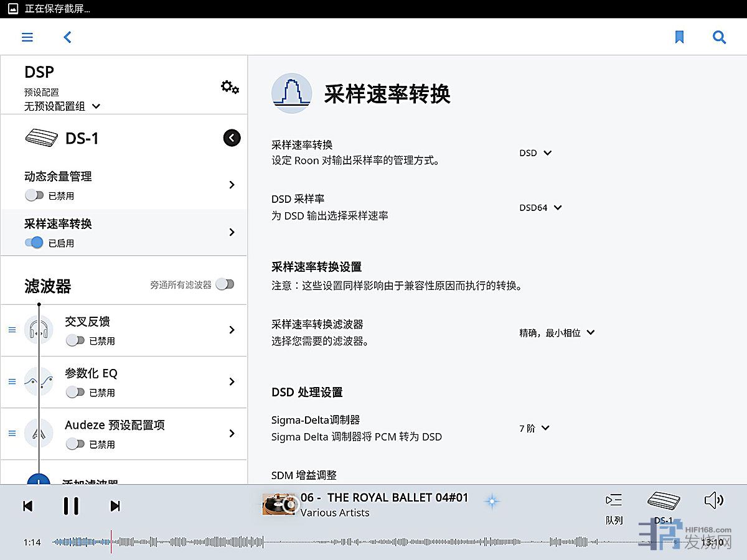This screenshot has width=747, height=560.
Task: Disable the 采样速率转换 toggle
Action: point(34,243)
